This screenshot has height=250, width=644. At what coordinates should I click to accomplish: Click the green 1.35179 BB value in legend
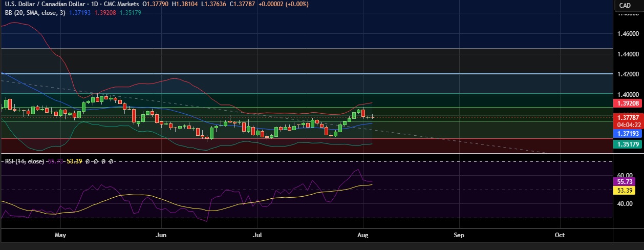coord(130,12)
